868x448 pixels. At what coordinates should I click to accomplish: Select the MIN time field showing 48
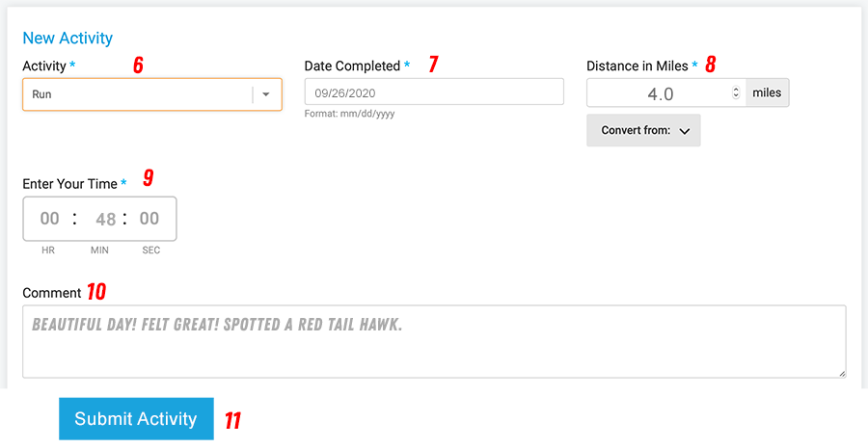[105, 219]
